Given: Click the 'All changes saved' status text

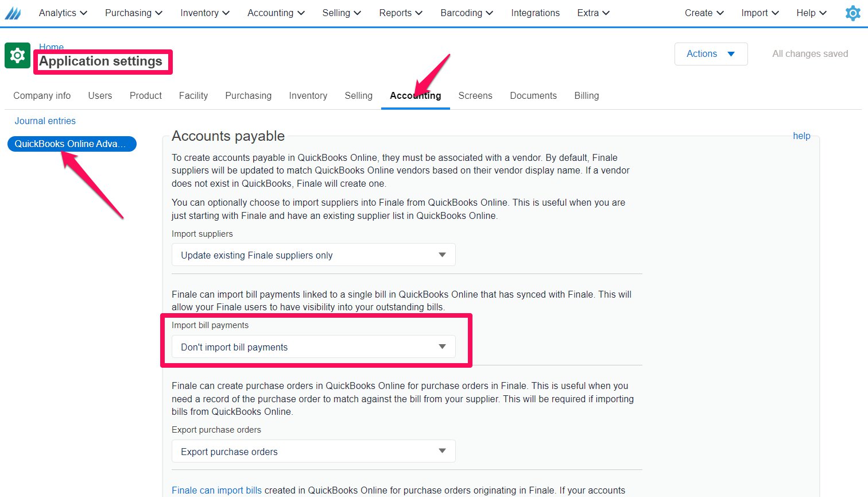Looking at the screenshot, I should click(x=810, y=53).
